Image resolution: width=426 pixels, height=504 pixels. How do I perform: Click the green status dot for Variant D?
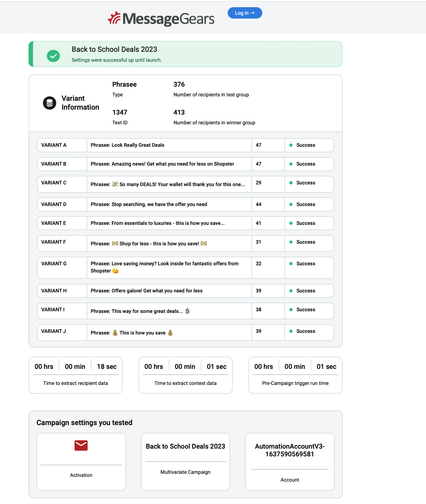point(291,204)
